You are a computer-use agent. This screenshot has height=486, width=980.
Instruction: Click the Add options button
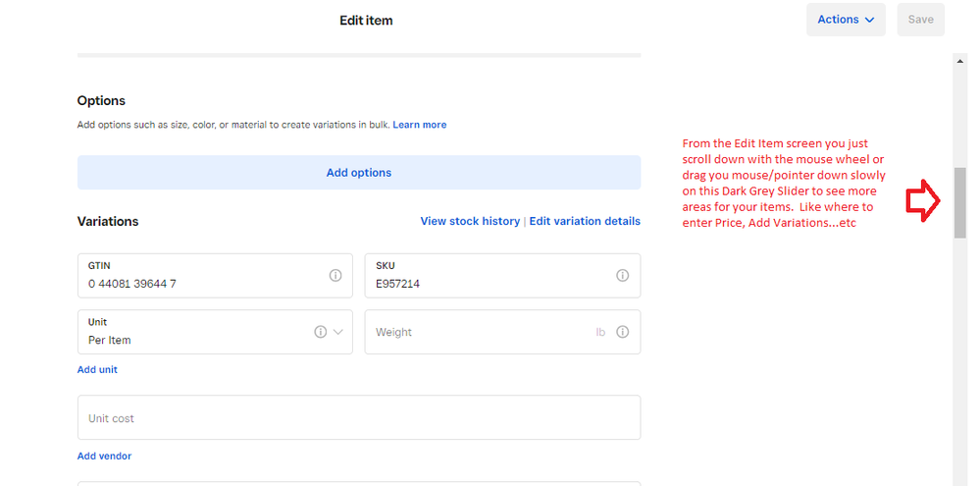coord(359,173)
